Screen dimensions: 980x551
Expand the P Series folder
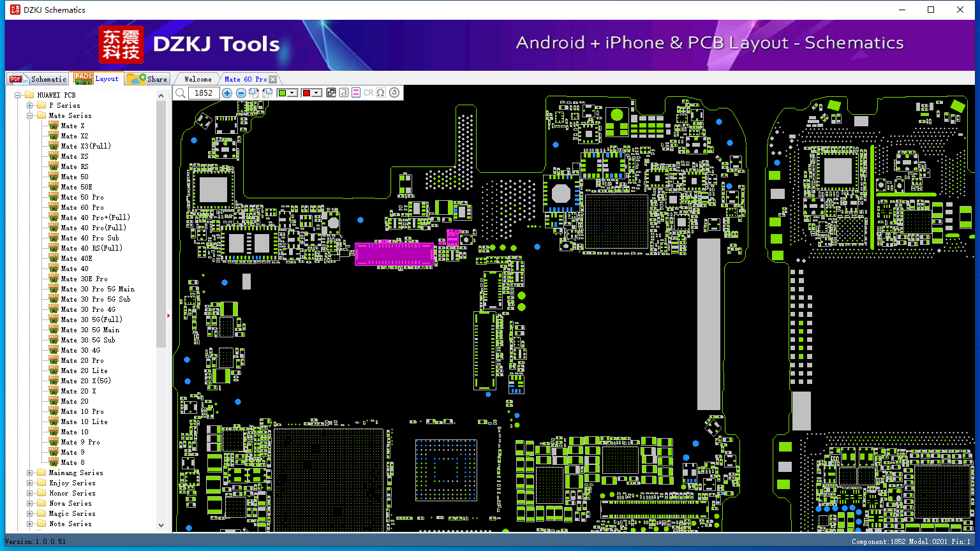click(30, 105)
